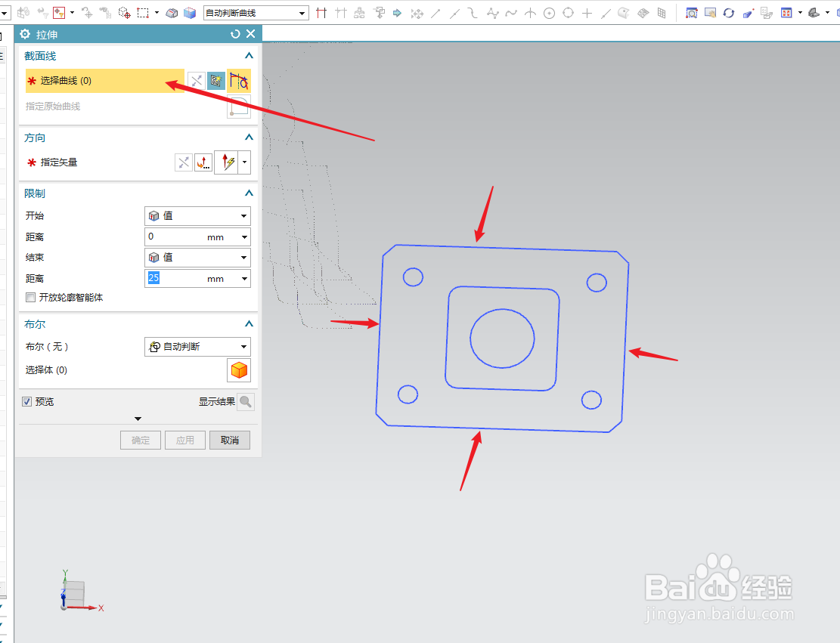Screen dimensions: 840x643
Task: Click the pan hand view icon
Action: [x=710, y=13]
